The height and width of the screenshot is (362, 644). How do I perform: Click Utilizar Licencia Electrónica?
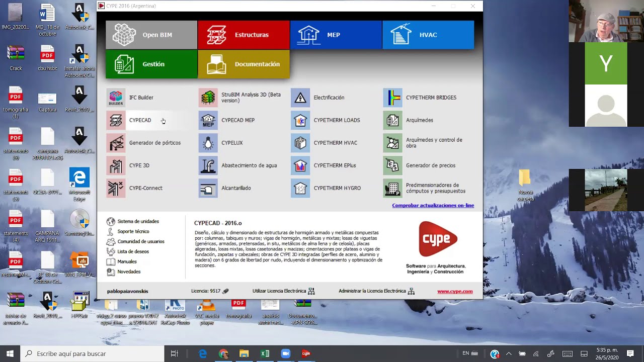[283, 291]
